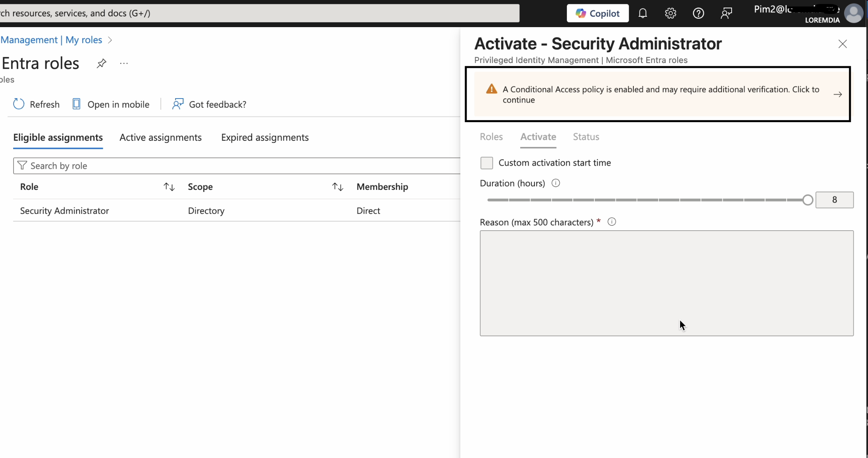The image size is (868, 458).
Task: Switch to Active assignments tab
Action: [160, 138]
